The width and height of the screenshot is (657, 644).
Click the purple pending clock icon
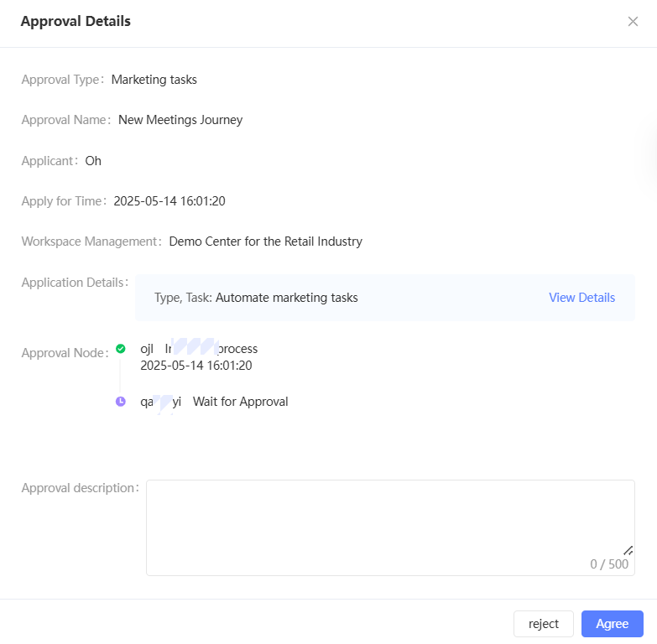point(121,402)
